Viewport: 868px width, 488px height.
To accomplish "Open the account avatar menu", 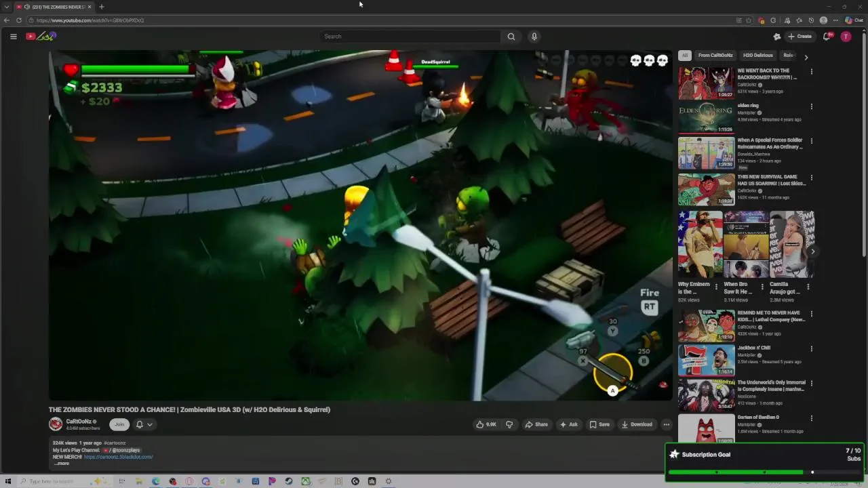I will [846, 37].
